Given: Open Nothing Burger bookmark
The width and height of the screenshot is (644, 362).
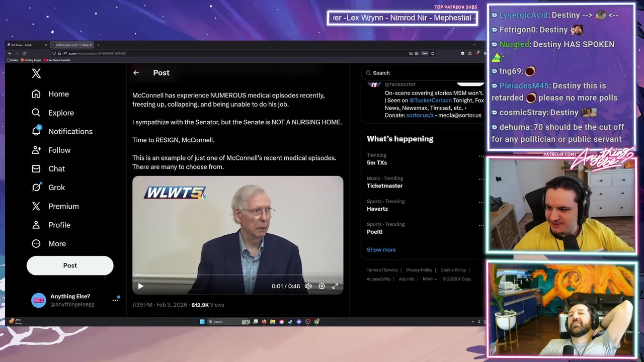Looking at the screenshot, I should (31, 60).
